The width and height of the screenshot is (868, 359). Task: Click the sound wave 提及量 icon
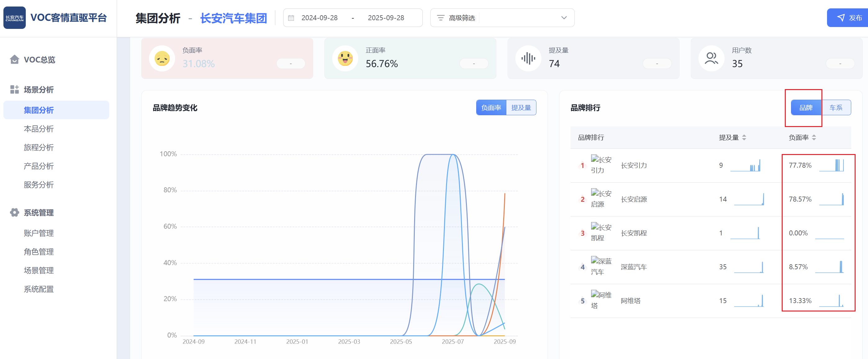point(528,58)
